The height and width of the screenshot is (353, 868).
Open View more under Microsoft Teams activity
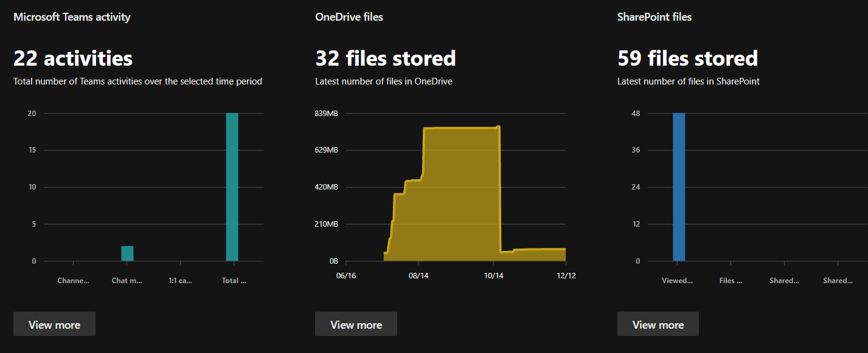coord(54,324)
